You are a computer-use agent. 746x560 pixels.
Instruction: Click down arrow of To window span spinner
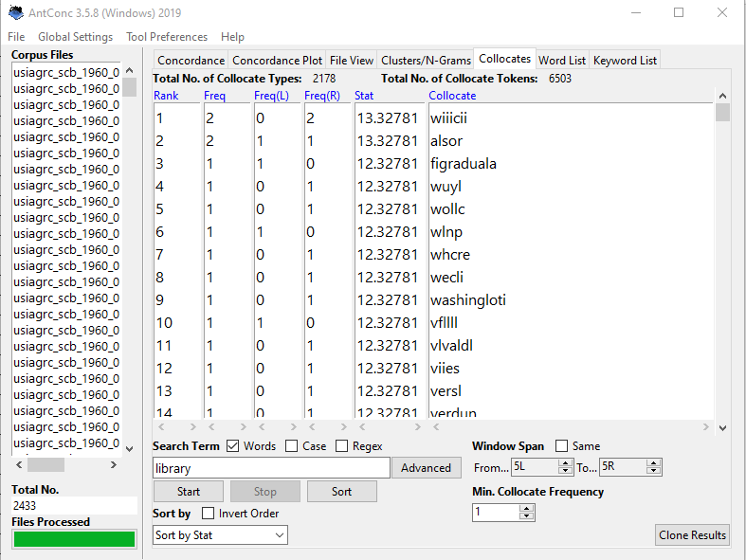(x=654, y=471)
